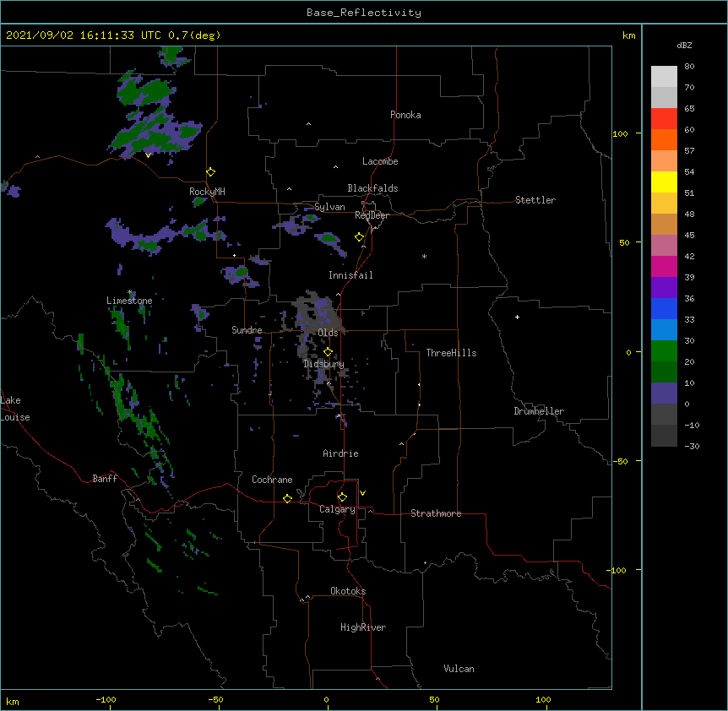The height and width of the screenshot is (711, 728).
Task: Pick the magenta 39-42 dBZ legend swatch
Action: pyautogui.click(x=664, y=266)
